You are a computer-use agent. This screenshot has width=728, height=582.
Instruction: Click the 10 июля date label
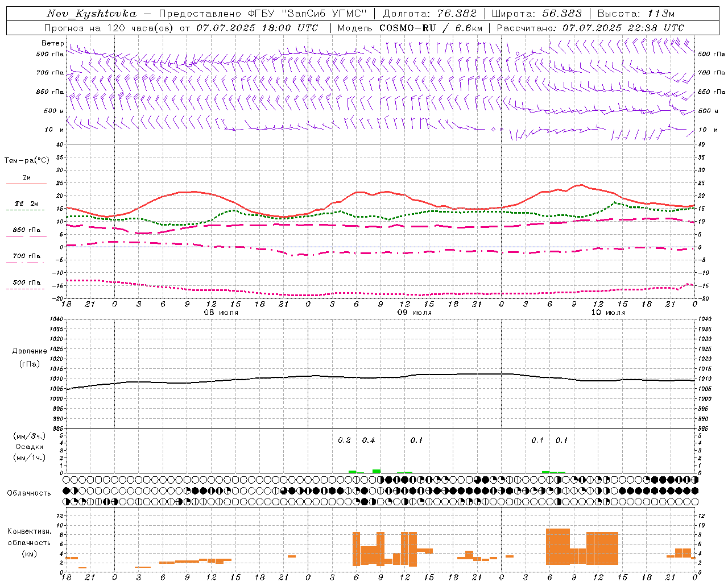tap(608, 313)
